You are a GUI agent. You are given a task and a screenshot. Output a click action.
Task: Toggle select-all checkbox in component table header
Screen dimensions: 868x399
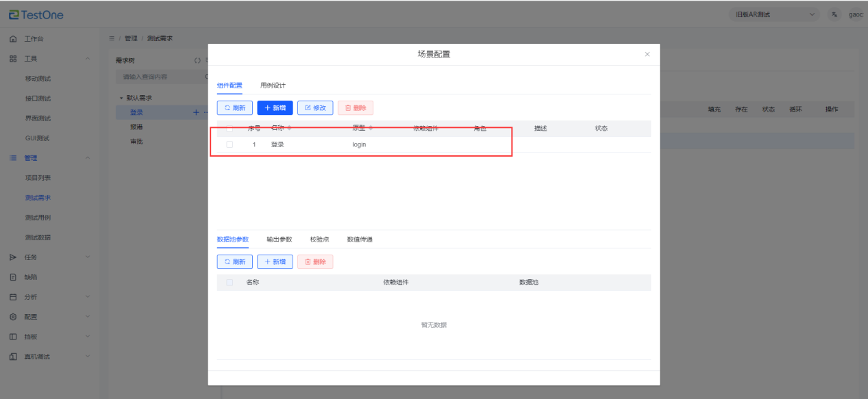click(x=230, y=128)
